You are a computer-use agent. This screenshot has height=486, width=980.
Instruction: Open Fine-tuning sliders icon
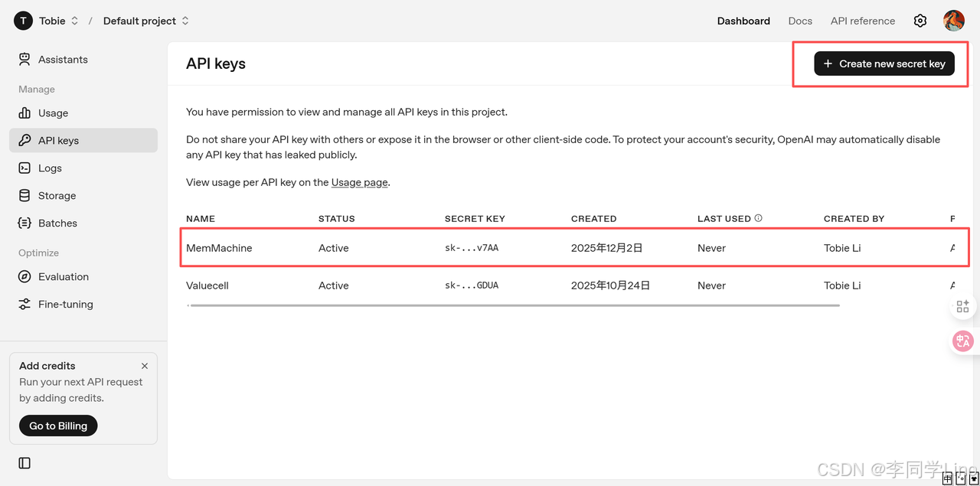[x=24, y=305]
